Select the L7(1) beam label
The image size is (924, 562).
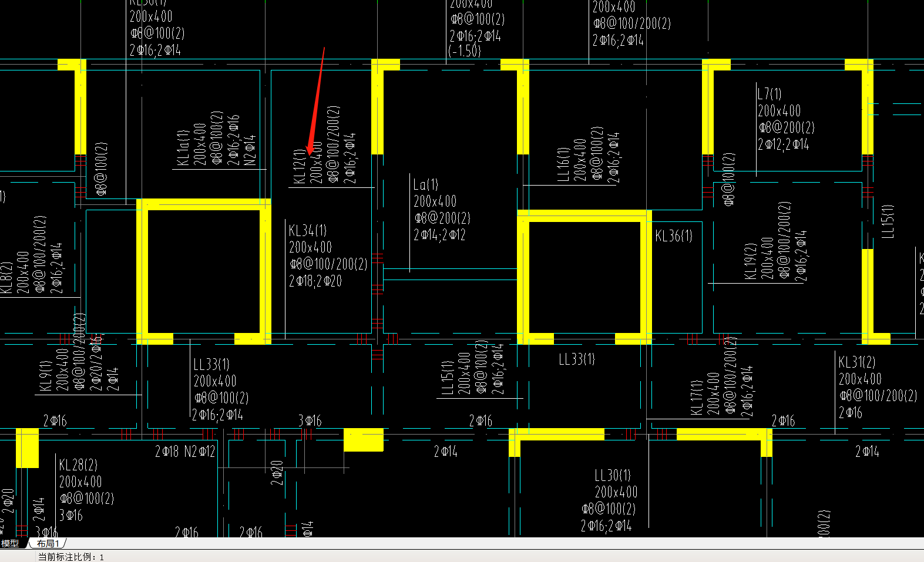pyautogui.click(x=769, y=94)
